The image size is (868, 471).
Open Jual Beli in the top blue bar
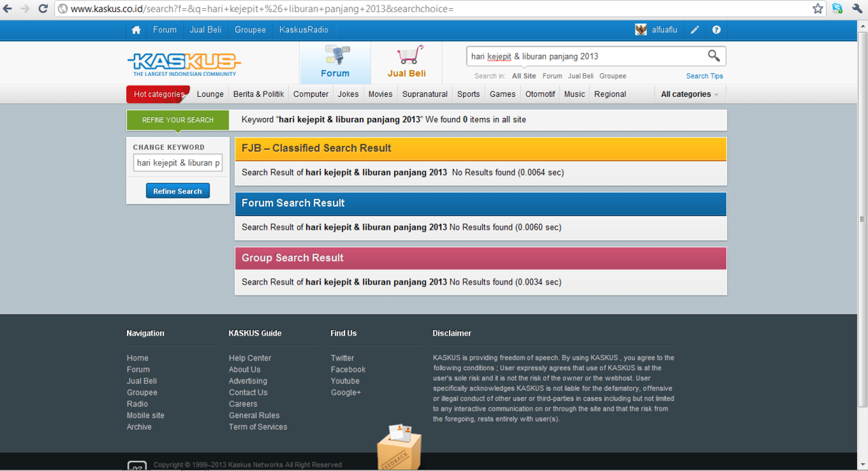tap(205, 30)
